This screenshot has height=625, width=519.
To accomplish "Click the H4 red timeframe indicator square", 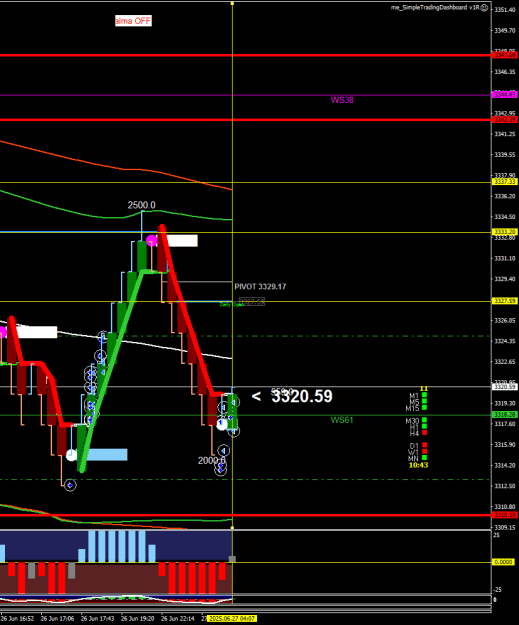I will 424,432.
